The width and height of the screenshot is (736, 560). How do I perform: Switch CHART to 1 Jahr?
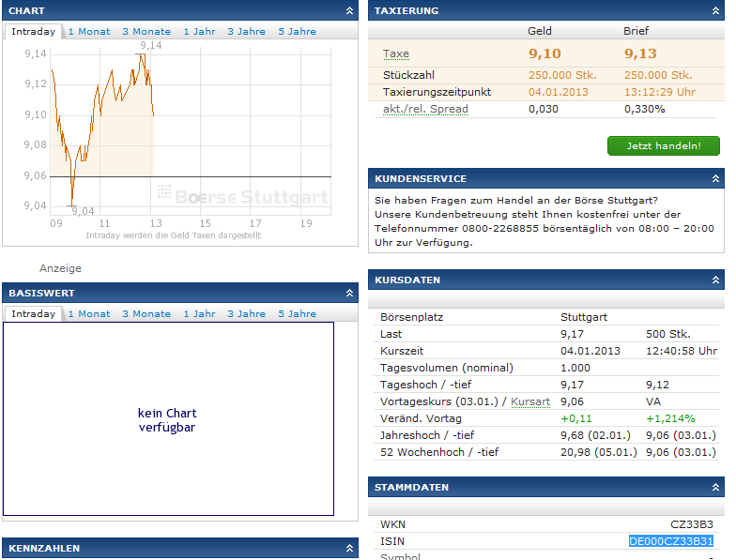199,32
